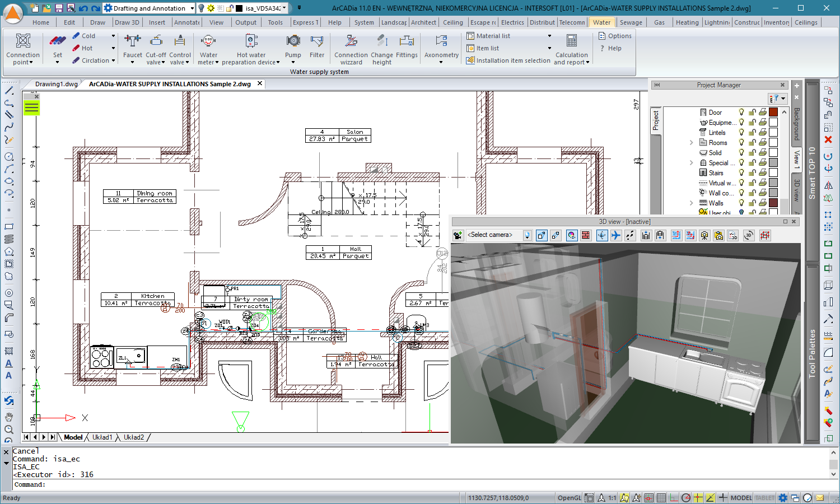
Task: Open Help in Water ribbon
Action: pos(610,48)
